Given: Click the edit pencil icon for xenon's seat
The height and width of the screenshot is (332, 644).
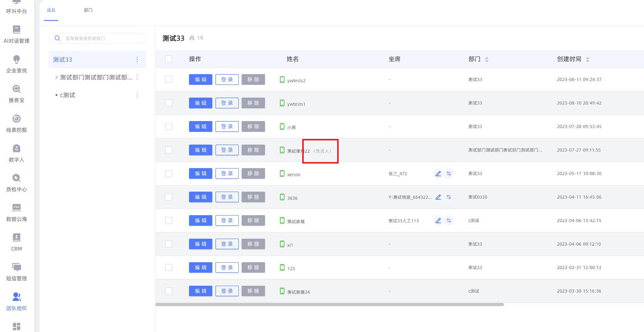Looking at the screenshot, I should coord(438,174).
